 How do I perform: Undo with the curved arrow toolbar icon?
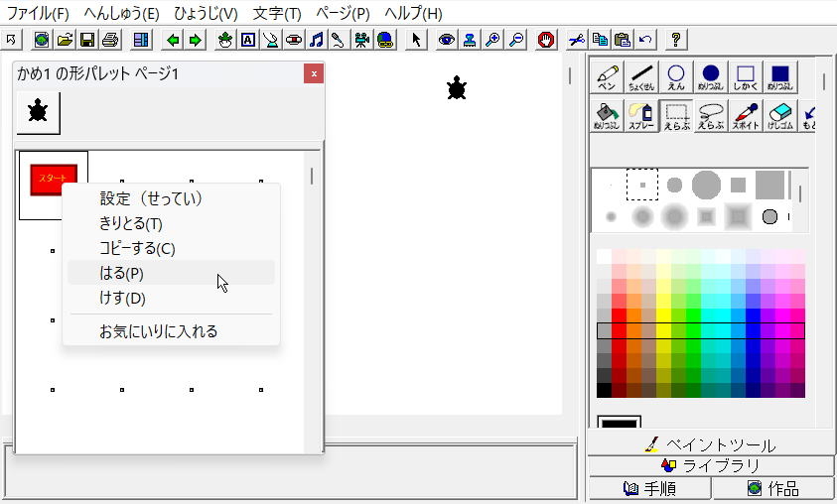tap(645, 40)
